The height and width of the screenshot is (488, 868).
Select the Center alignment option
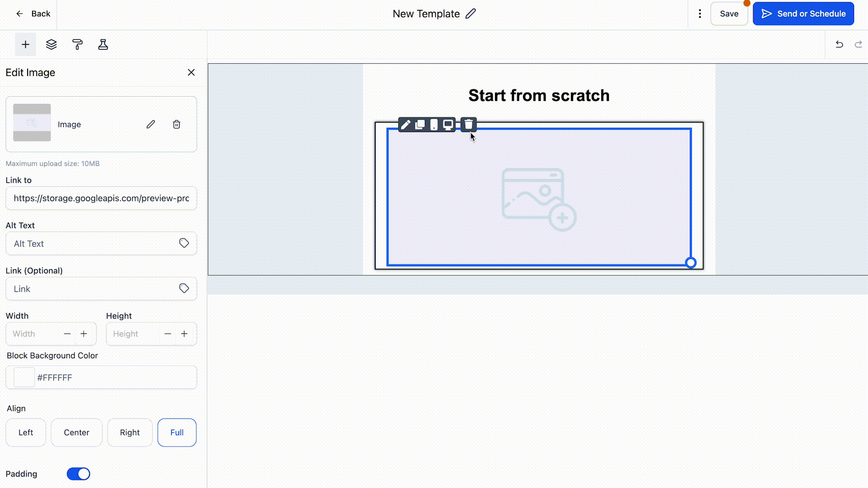pos(76,432)
